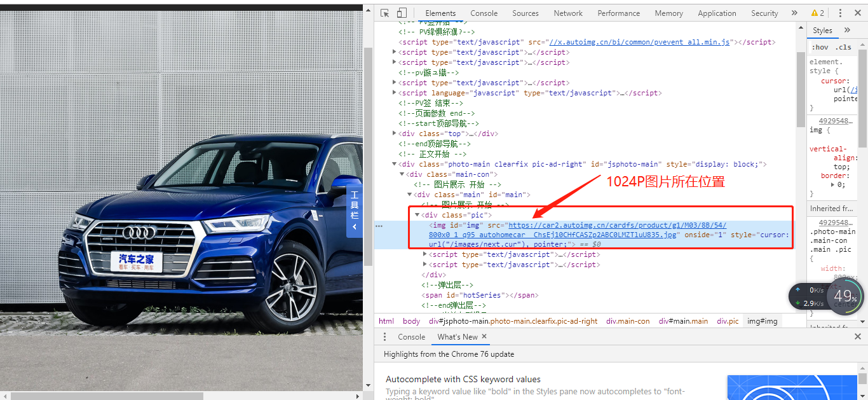Select the <!-- 正文开始 --> comment row
The width and height of the screenshot is (868, 400).
[432, 154]
